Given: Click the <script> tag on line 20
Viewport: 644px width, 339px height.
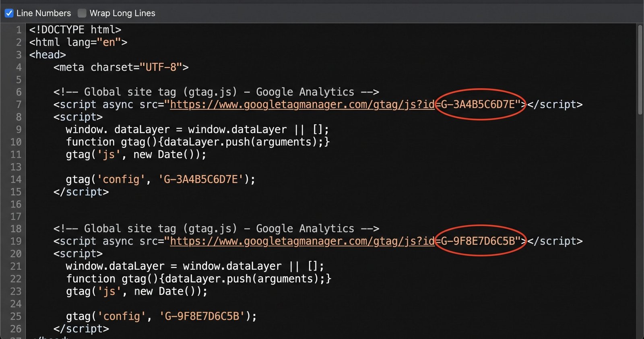Looking at the screenshot, I should click(78, 254).
